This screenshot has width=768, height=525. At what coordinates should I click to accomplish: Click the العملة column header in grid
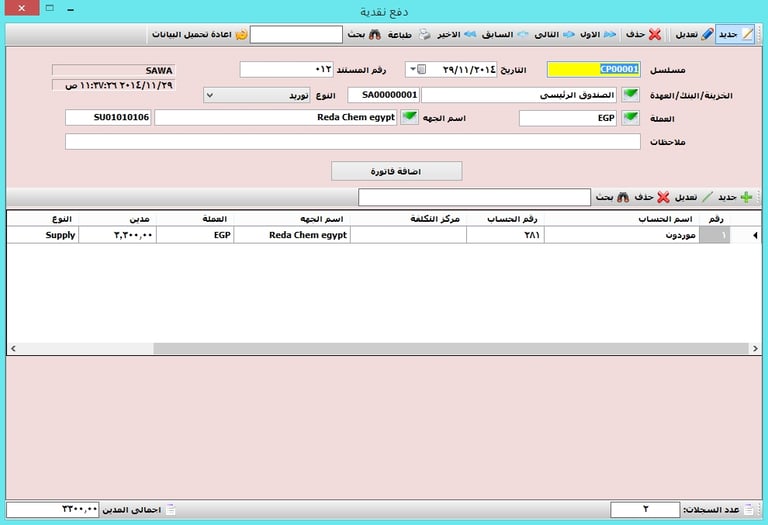coord(195,219)
